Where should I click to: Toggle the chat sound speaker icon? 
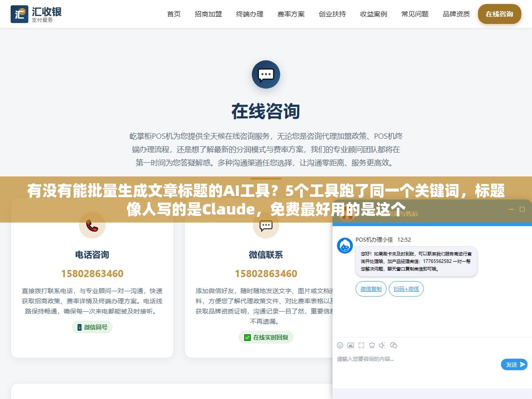click(383, 345)
